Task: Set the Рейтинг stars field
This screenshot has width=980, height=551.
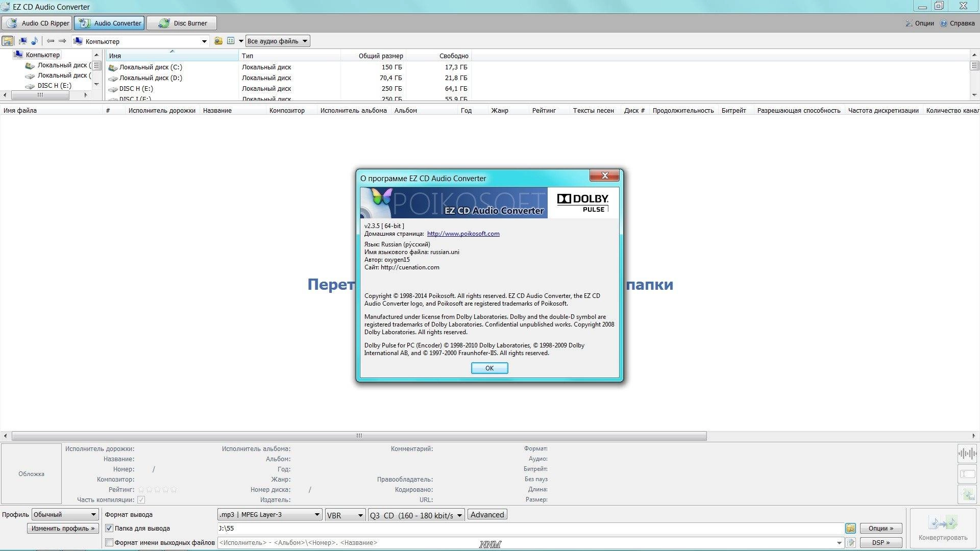Action: (158, 489)
